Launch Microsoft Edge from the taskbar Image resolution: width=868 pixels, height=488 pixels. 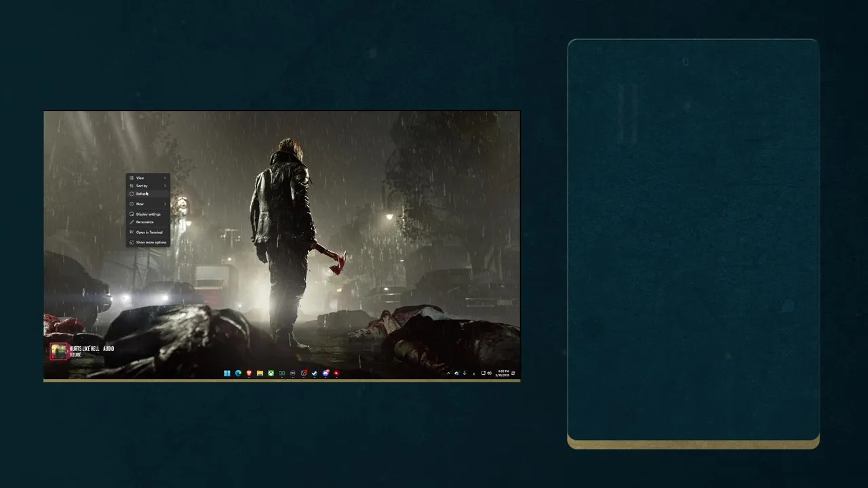pyautogui.click(x=238, y=373)
